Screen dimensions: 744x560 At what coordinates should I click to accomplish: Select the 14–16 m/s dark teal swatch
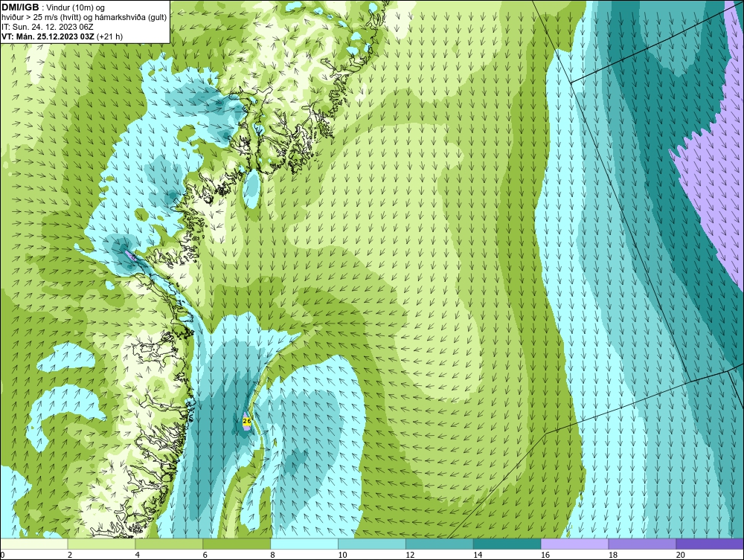tap(507, 544)
